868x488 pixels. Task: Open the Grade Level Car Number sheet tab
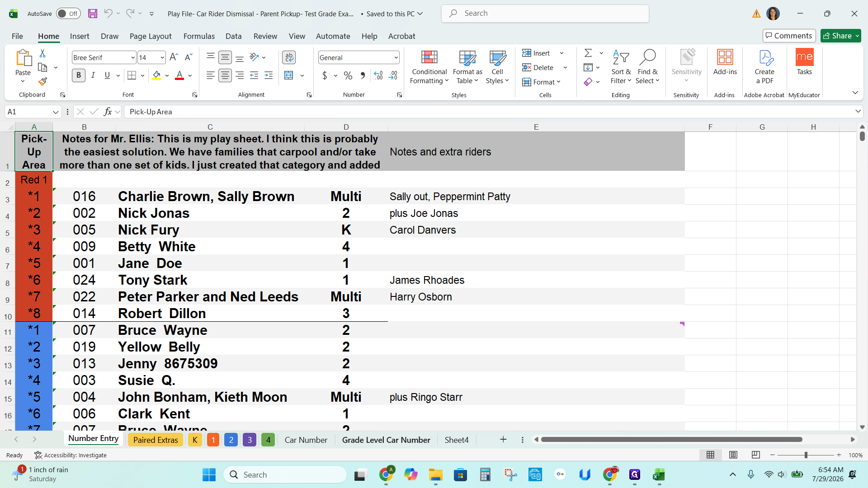(386, 440)
